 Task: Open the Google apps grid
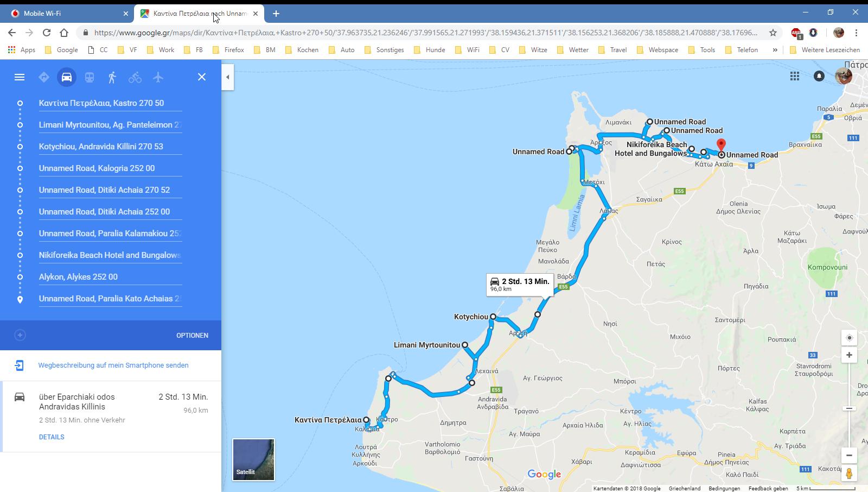(x=795, y=76)
